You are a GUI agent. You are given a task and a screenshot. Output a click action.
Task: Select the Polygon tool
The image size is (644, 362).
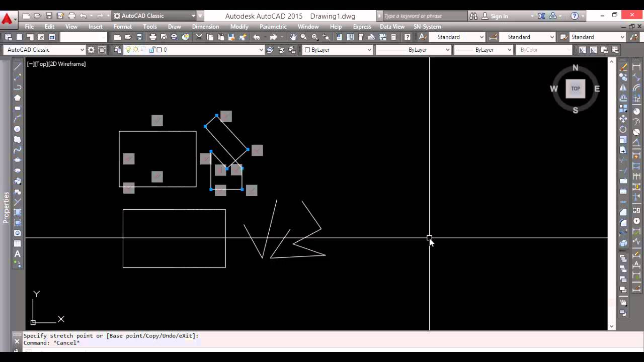[x=18, y=98]
